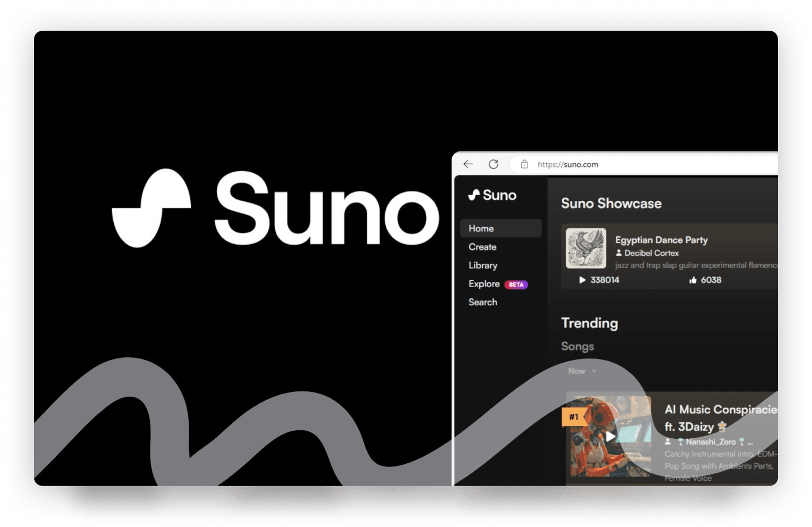This screenshot has width=812, height=527.
Task: Click the BETA badge next to Explore
Action: [x=516, y=285]
